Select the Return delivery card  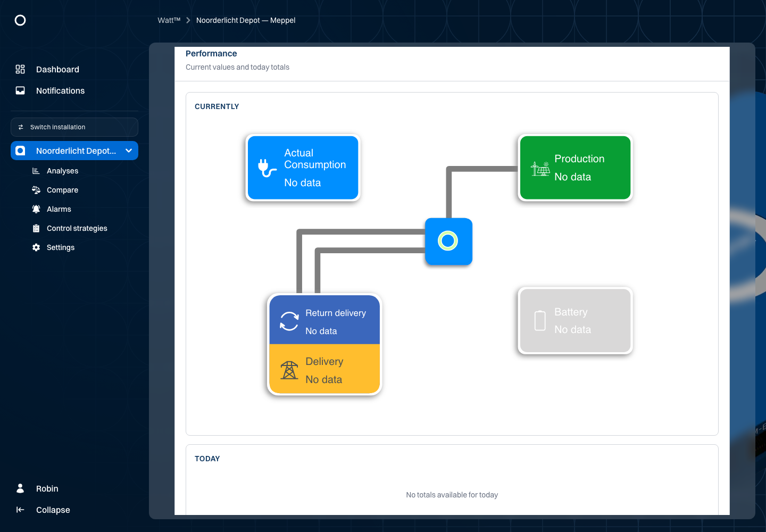click(x=324, y=320)
